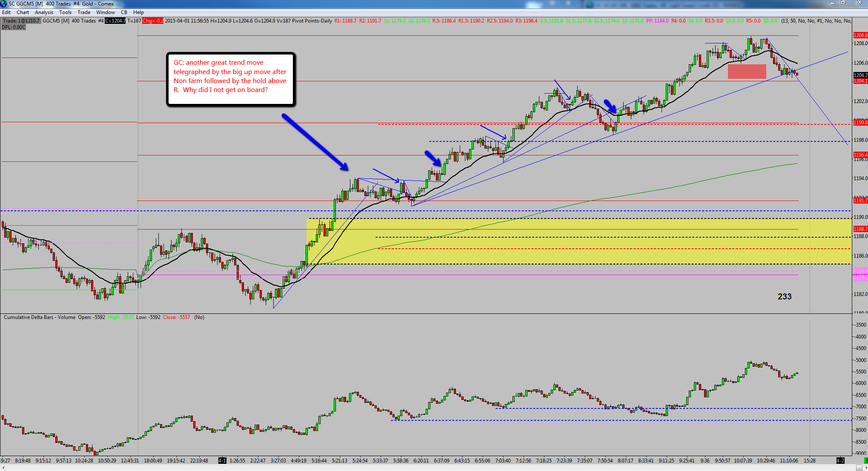
Task: Select the 'GC: another great trend move' text note
Action: point(230,79)
